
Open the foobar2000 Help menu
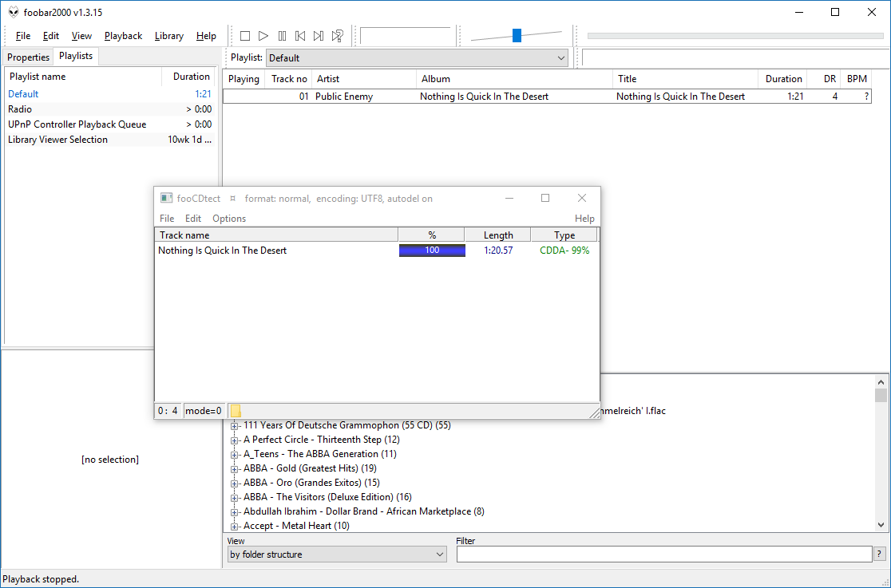pos(206,36)
